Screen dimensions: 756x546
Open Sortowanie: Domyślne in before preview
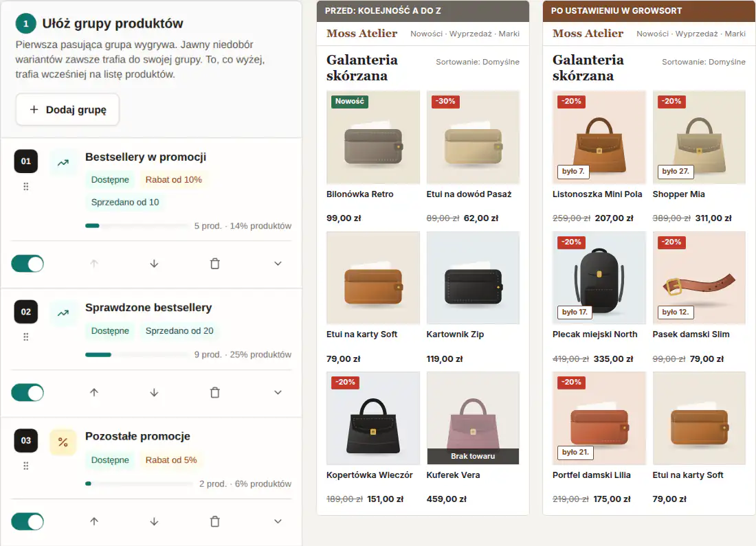point(478,62)
